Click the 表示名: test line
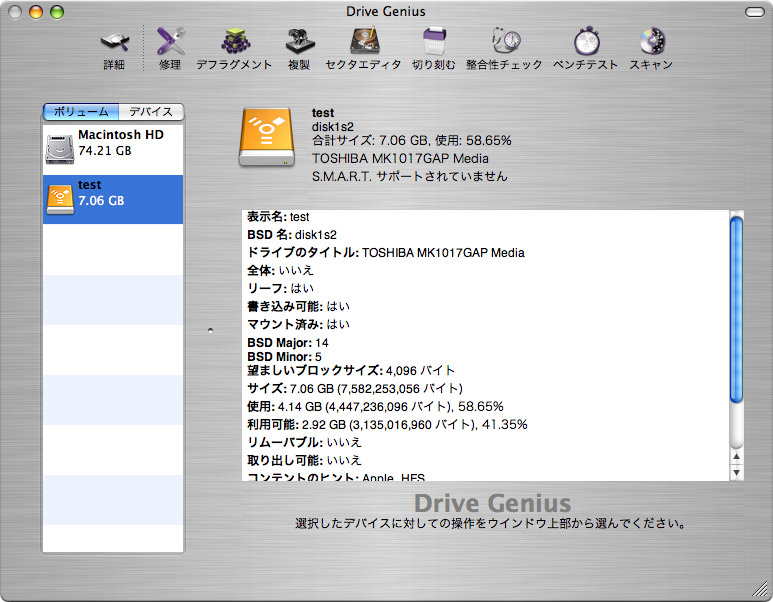The image size is (773, 602). click(278, 217)
